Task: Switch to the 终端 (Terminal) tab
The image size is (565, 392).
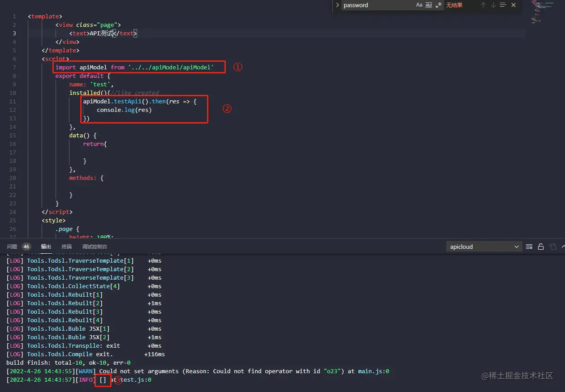Action: coord(67,247)
